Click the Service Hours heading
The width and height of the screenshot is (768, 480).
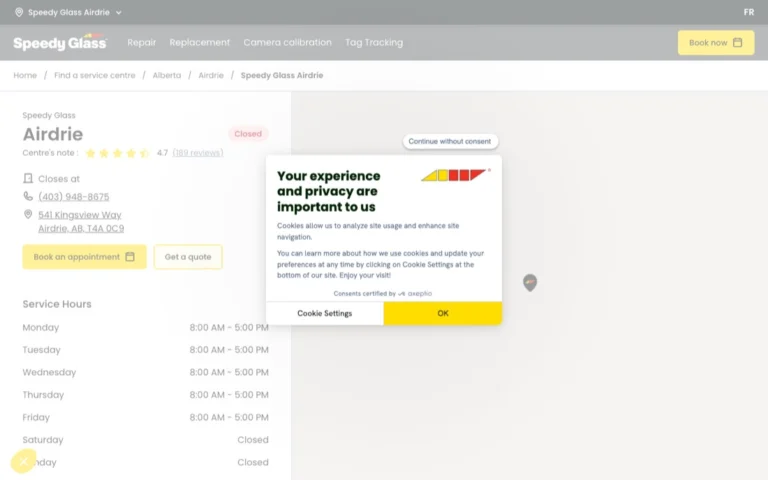(x=57, y=304)
